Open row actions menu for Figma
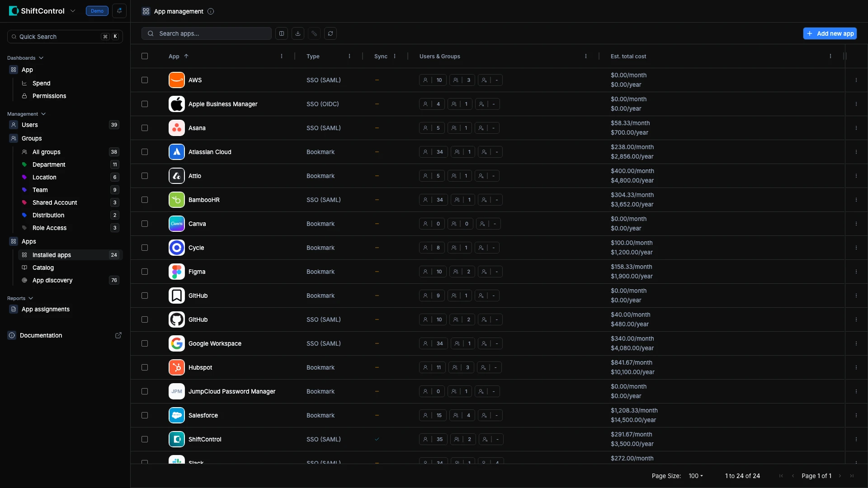Screen dimensions: 868x488 point(856,272)
